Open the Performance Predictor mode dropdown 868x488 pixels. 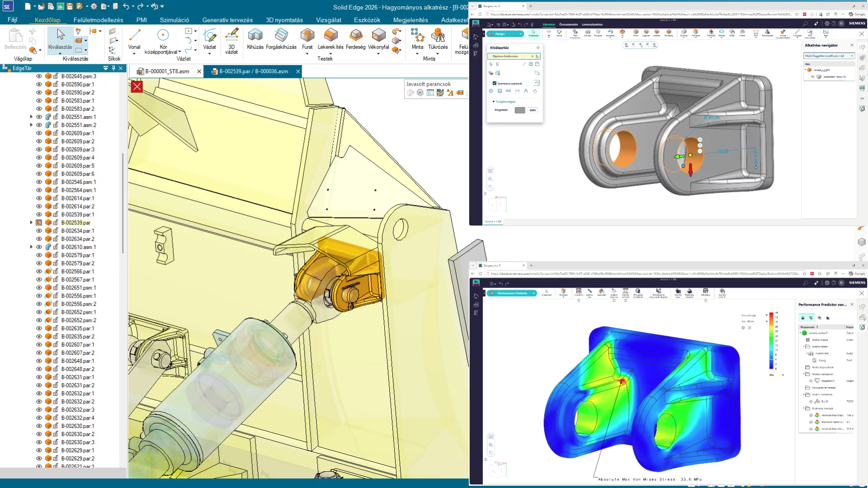[x=512, y=293]
